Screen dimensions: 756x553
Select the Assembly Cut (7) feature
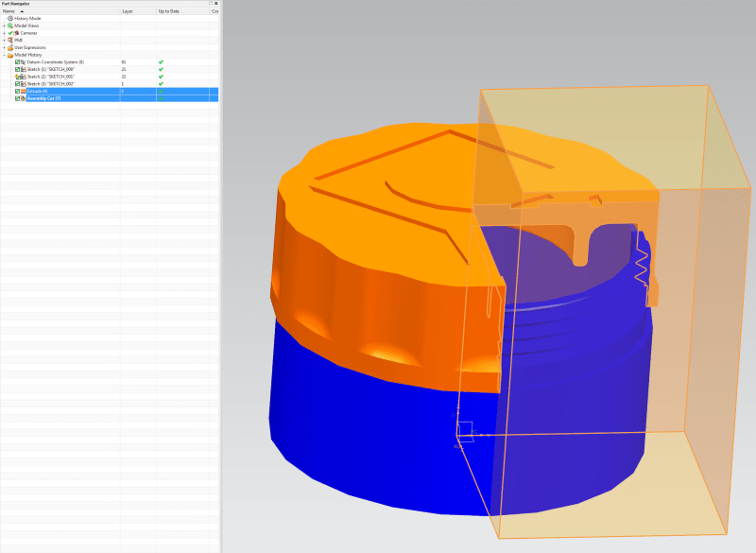[x=43, y=98]
